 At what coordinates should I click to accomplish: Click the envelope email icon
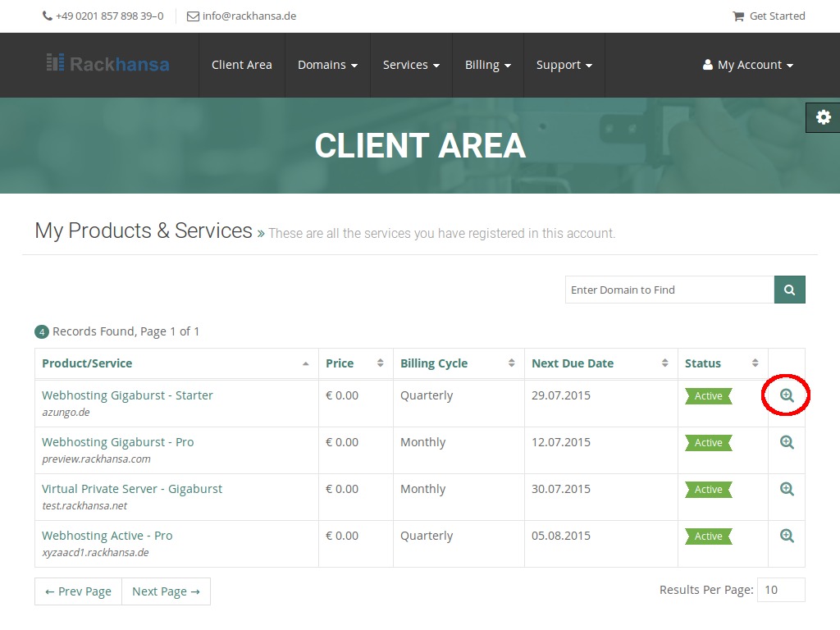coord(193,16)
